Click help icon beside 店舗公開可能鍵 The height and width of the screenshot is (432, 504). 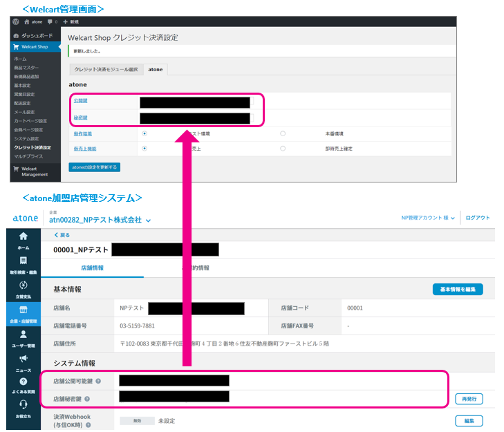pyautogui.click(x=98, y=382)
